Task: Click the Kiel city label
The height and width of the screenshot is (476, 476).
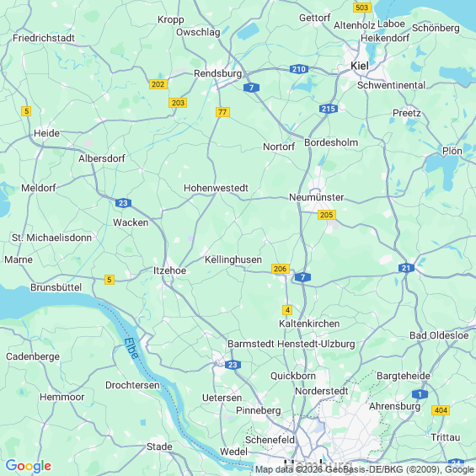Action: click(x=360, y=66)
